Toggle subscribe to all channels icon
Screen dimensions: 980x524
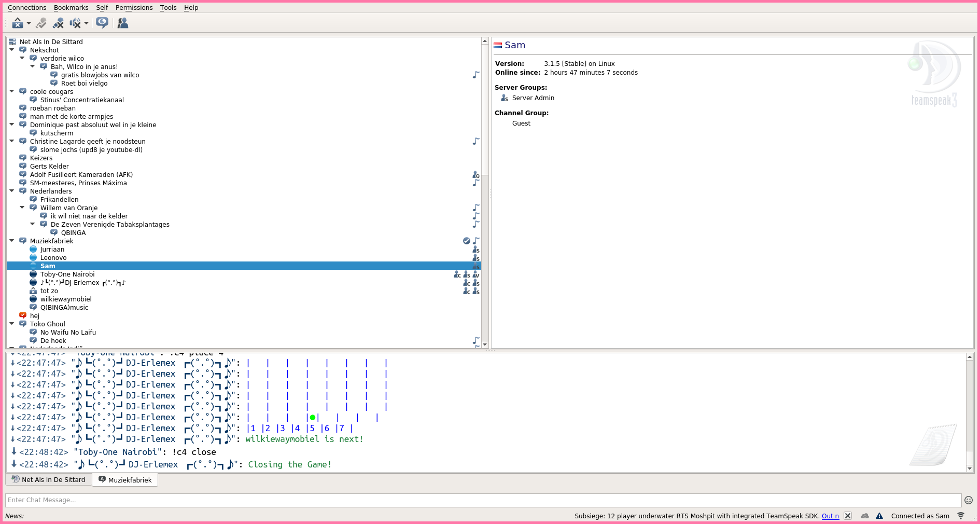point(102,23)
